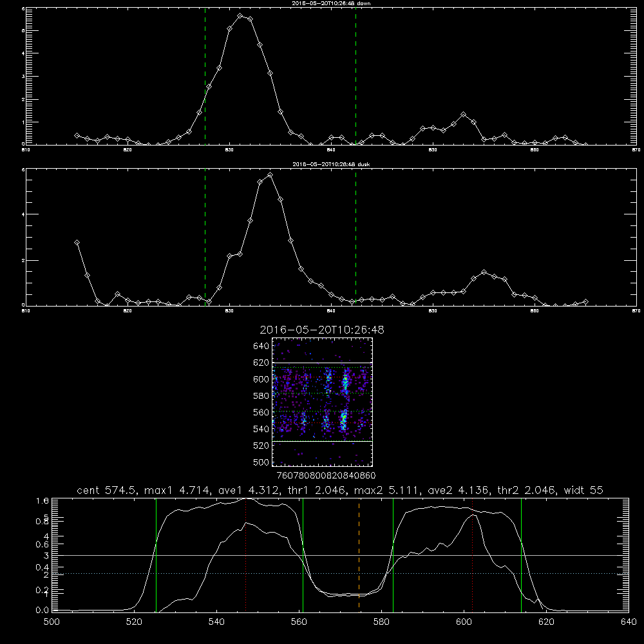Select the 'thr2 2.046' value
This screenshot has width=644, height=644.
tap(527, 490)
